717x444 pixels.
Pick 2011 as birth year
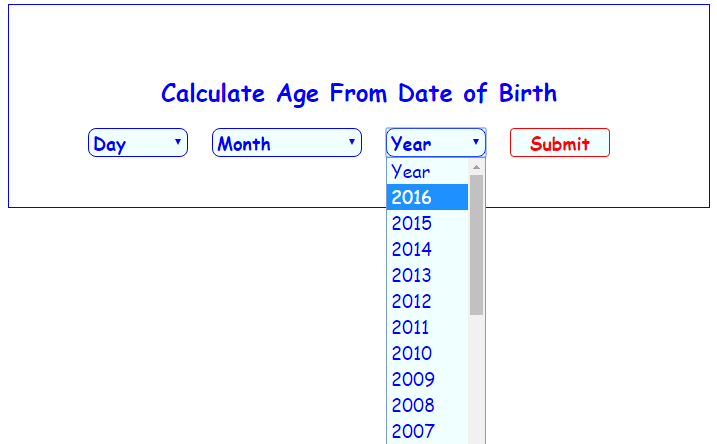(427, 327)
